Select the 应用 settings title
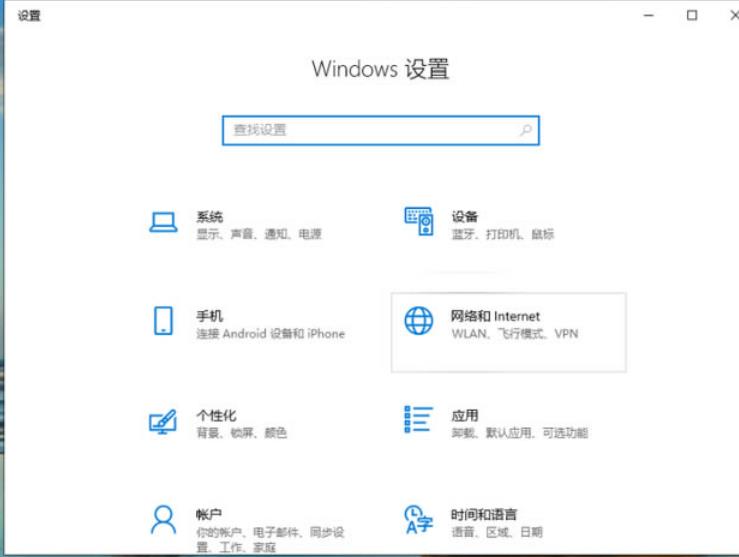This screenshot has width=739, height=557. (465, 416)
